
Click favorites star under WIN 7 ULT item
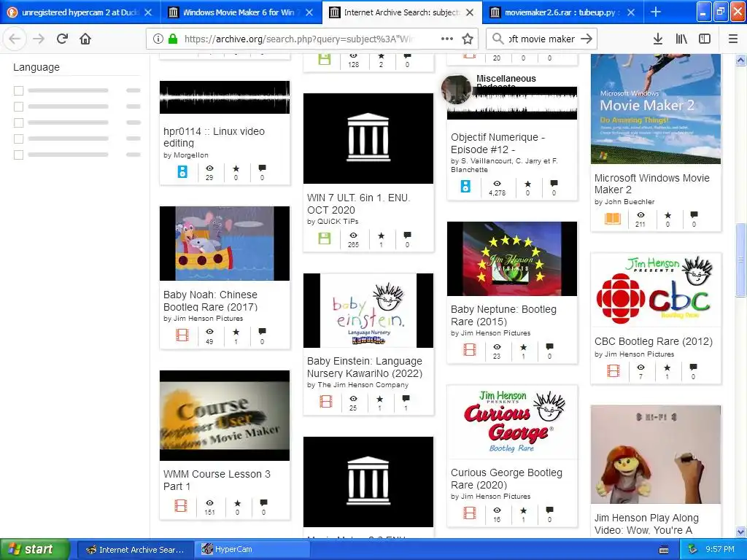381,236
